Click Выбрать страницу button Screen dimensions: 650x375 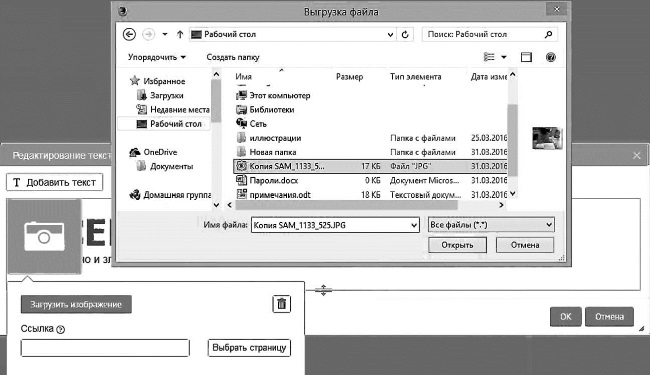pyautogui.click(x=249, y=348)
